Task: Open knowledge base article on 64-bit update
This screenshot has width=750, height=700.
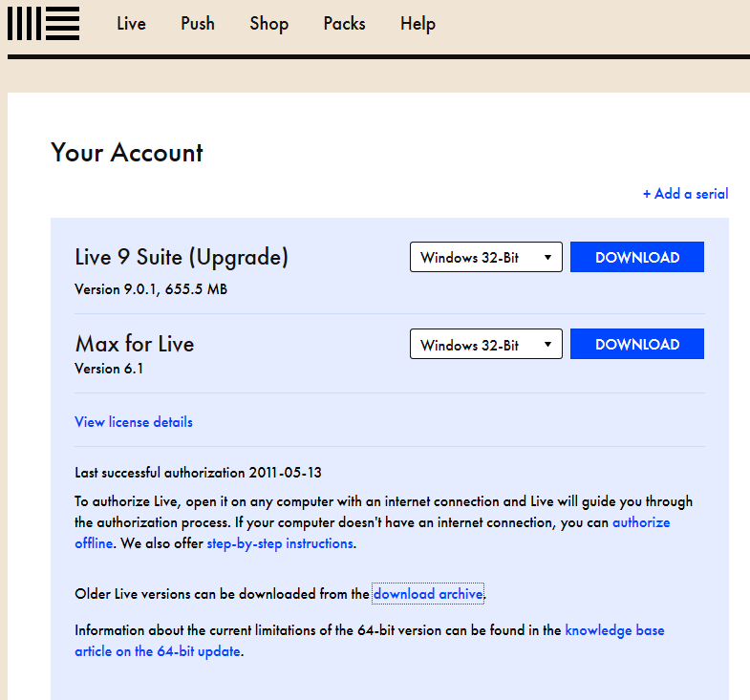Action: 614,630
